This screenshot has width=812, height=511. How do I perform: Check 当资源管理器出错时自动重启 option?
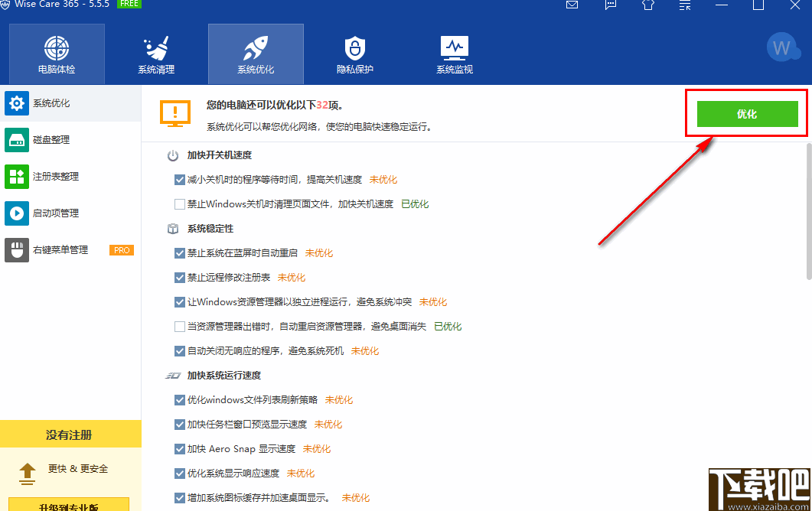pyautogui.click(x=180, y=327)
